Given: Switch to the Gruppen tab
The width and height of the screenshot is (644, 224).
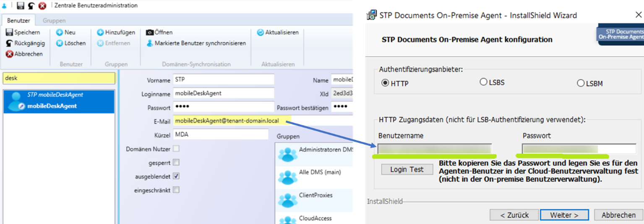Looking at the screenshot, I should pos(54,20).
